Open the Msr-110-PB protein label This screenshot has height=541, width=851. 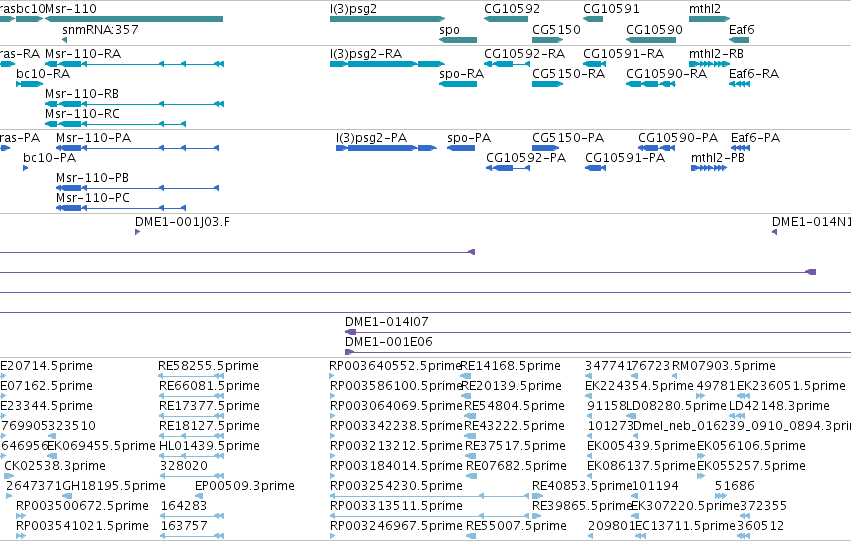(x=92, y=178)
